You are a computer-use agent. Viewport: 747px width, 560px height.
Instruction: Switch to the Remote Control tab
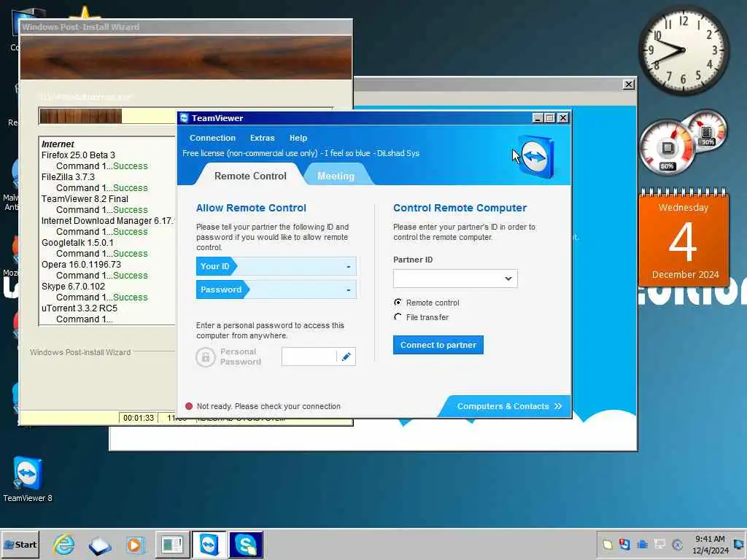[250, 176]
